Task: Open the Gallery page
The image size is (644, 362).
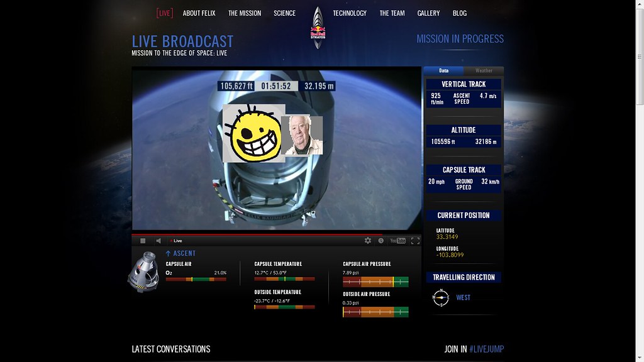Action: (x=428, y=13)
